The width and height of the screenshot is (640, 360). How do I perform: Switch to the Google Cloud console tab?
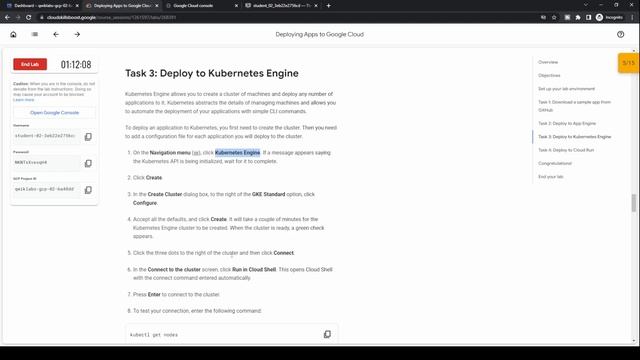point(201,6)
